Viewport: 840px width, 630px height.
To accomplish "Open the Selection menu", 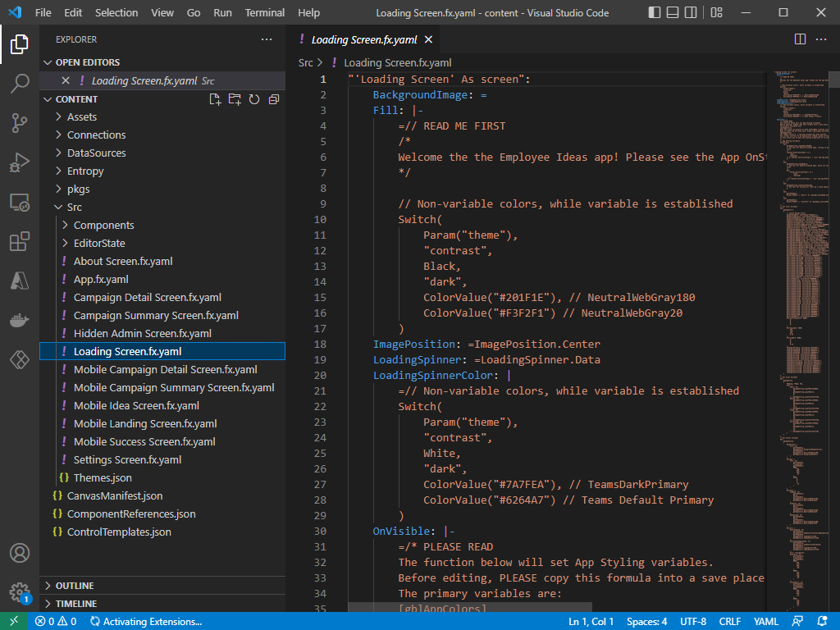I will [x=116, y=12].
